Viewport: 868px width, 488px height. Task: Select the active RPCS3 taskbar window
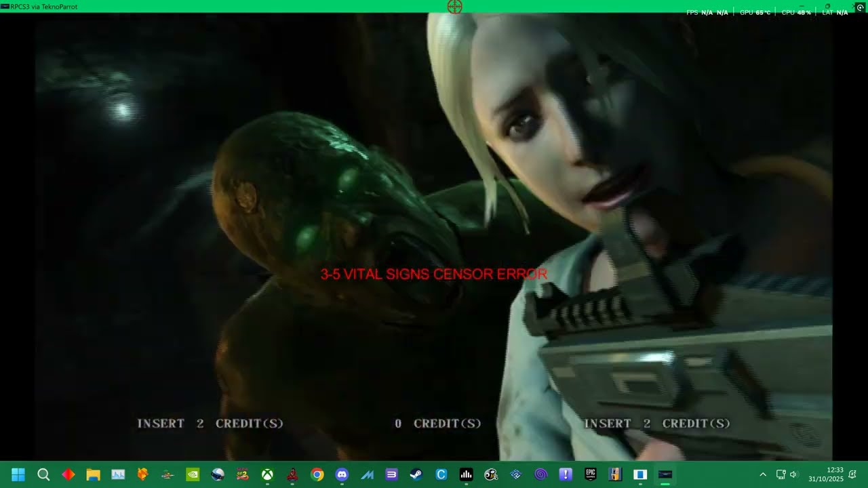(665, 474)
